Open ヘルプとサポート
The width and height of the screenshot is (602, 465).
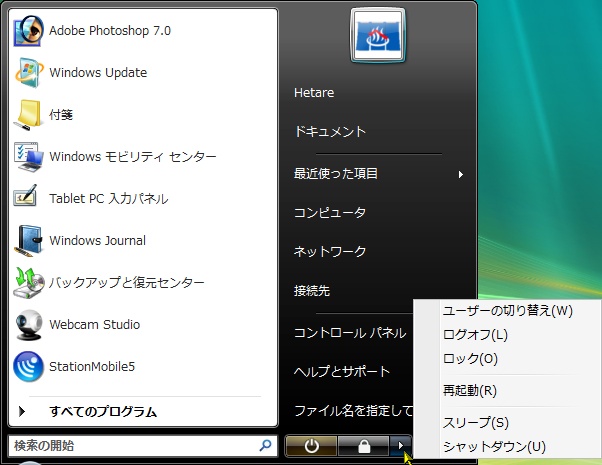(342, 371)
